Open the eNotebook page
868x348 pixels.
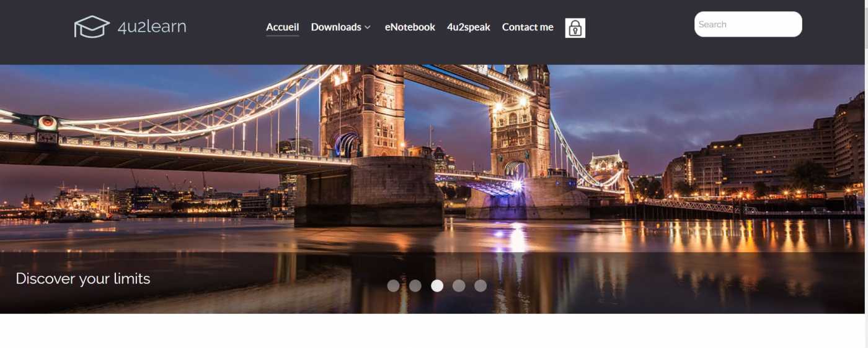click(410, 27)
